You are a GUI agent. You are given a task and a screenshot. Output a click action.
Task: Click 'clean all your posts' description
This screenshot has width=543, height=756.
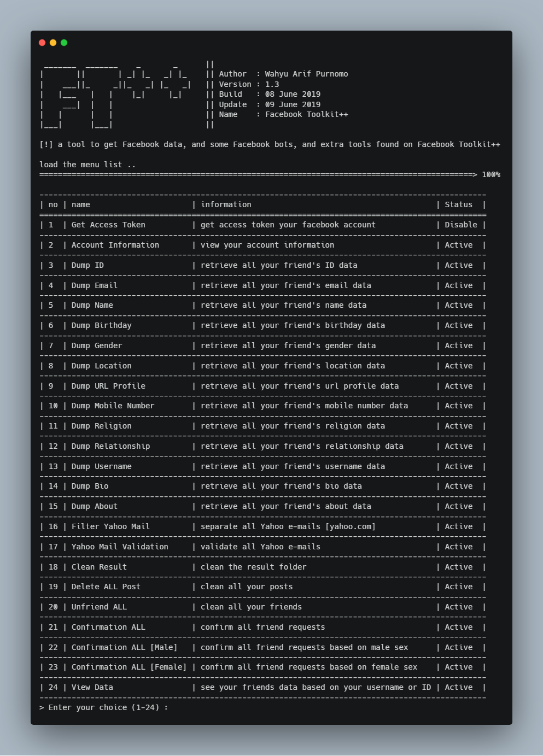click(x=247, y=587)
